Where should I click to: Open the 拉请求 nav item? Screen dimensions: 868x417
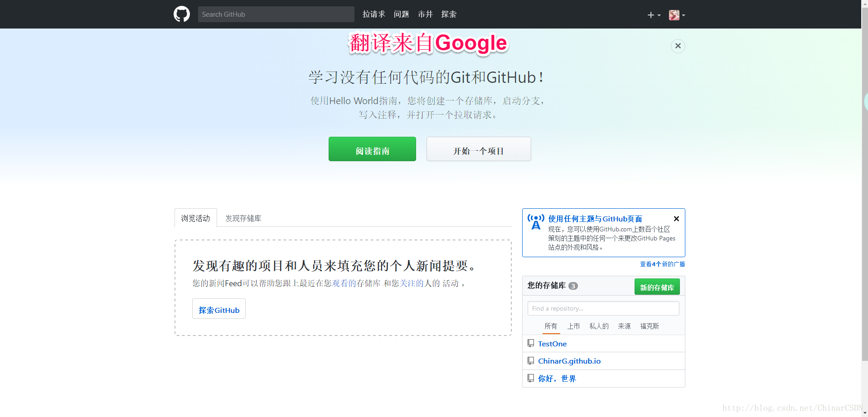coord(374,14)
